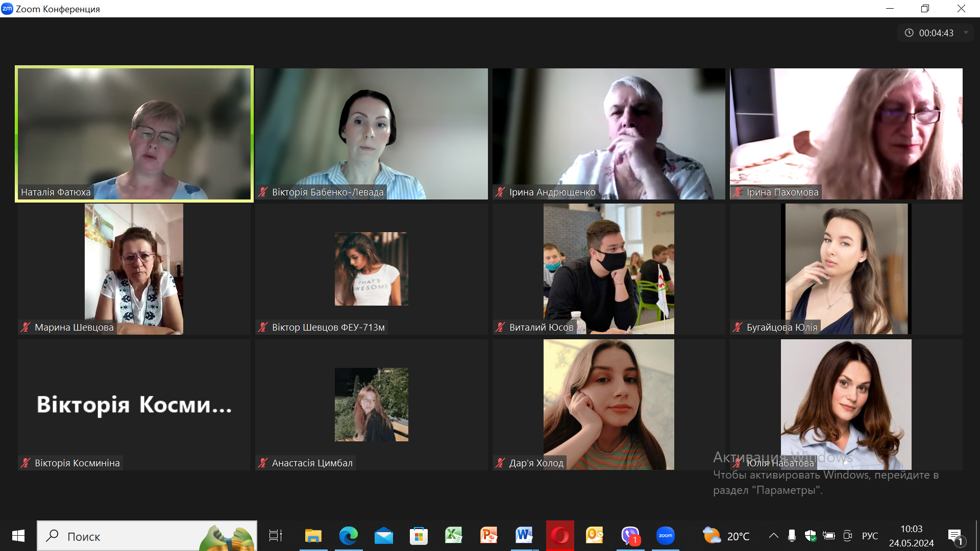The image size is (980, 551).
Task: Open Excel from the taskbar
Action: click(453, 536)
